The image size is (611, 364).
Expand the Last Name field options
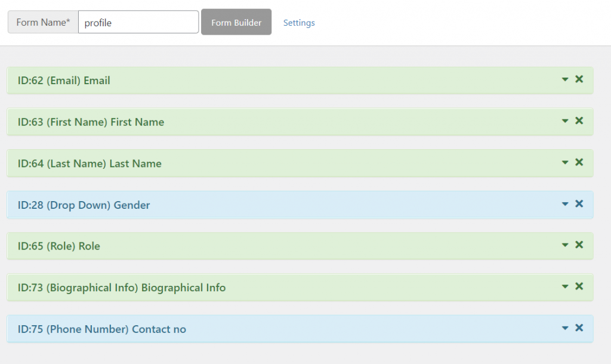pyautogui.click(x=564, y=162)
